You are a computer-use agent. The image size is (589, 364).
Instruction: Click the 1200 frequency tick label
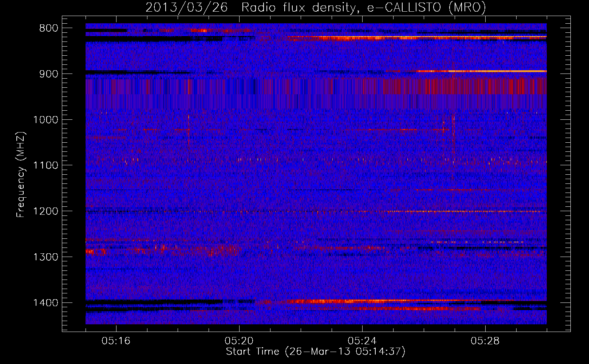46,211
